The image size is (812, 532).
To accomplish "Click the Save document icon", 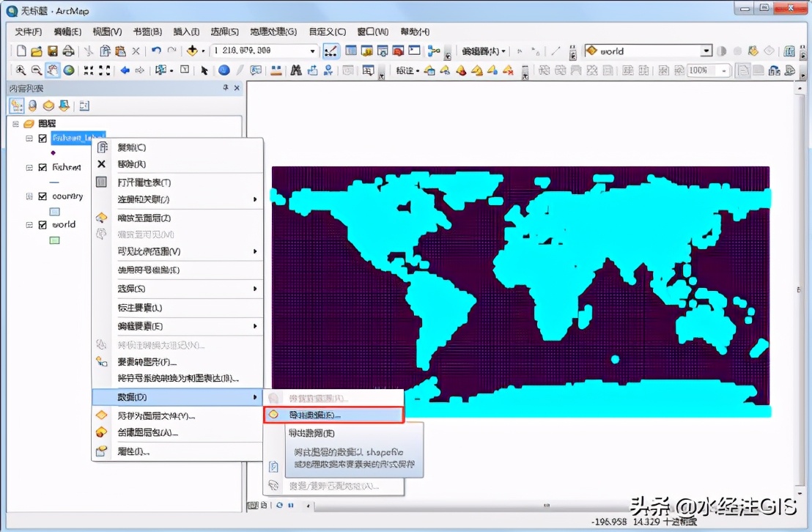I will click(x=53, y=51).
